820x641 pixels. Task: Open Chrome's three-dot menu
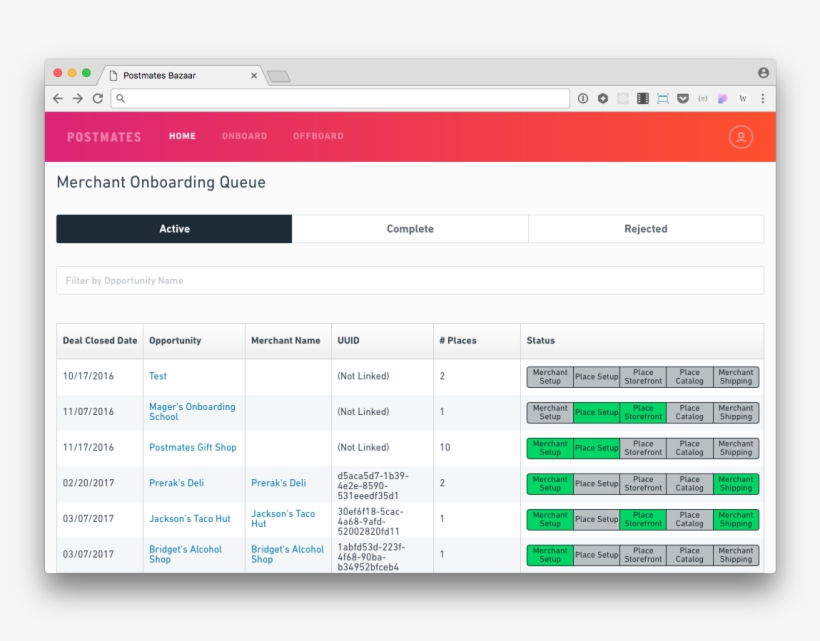(x=763, y=99)
